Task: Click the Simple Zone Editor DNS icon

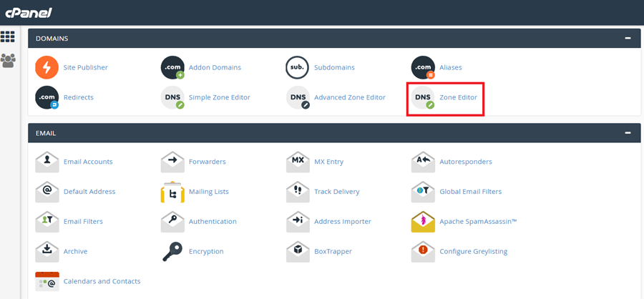Action: pos(172,97)
